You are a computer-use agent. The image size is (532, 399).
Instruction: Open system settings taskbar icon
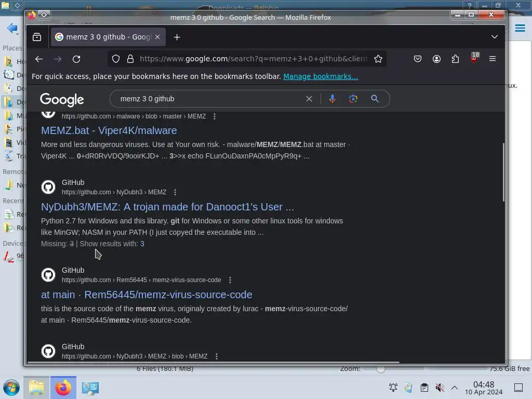pos(90,388)
